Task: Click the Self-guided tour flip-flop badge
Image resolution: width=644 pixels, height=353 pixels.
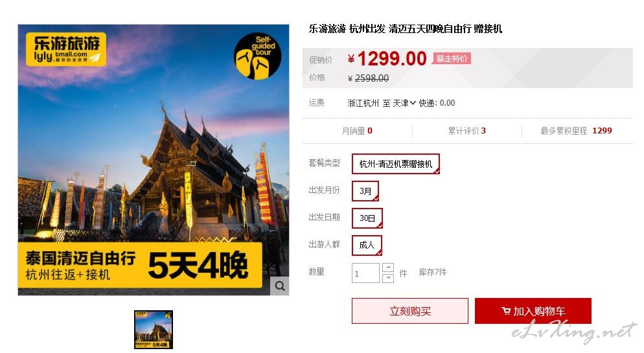Action: pyautogui.click(x=257, y=56)
